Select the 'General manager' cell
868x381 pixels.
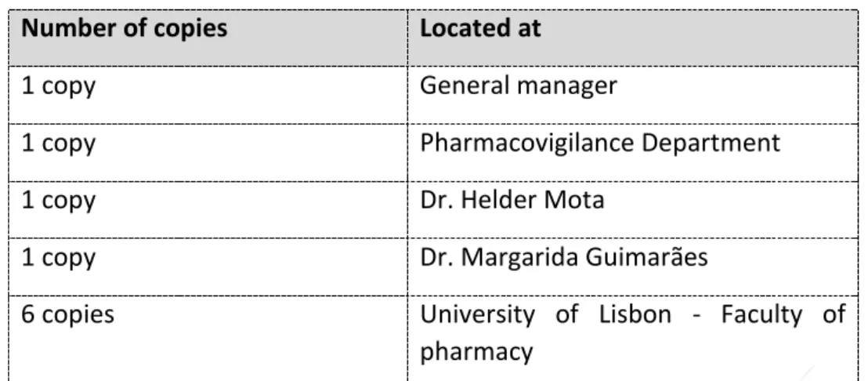click(633, 95)
